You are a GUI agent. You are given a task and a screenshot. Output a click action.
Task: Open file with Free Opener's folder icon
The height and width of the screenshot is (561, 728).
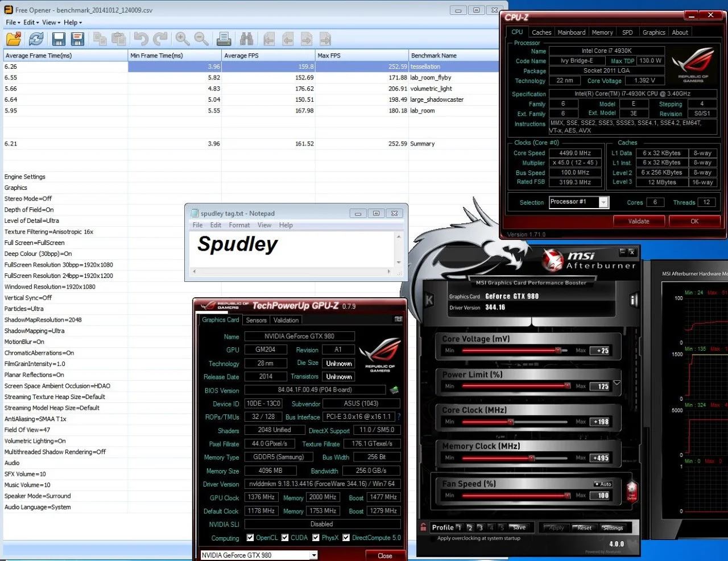click(14, 39)
